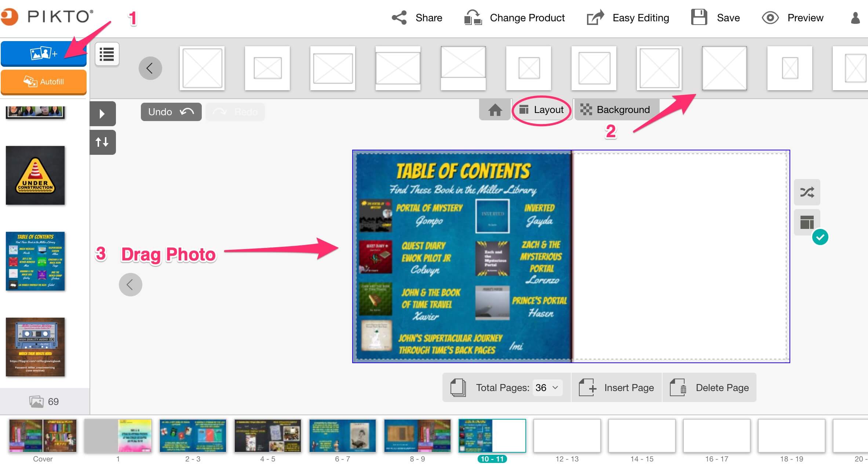The image size is (868, 471).
Task: Select the shuffle layout icon beside the spread
Action: pyautogui.click(x=807, y=192)
